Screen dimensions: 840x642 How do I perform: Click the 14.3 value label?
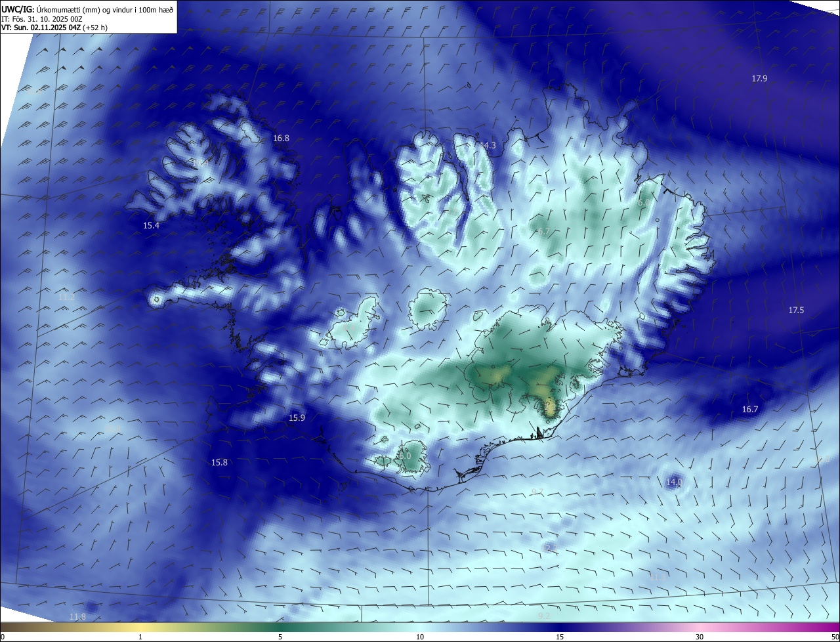[x=488, y=145]
